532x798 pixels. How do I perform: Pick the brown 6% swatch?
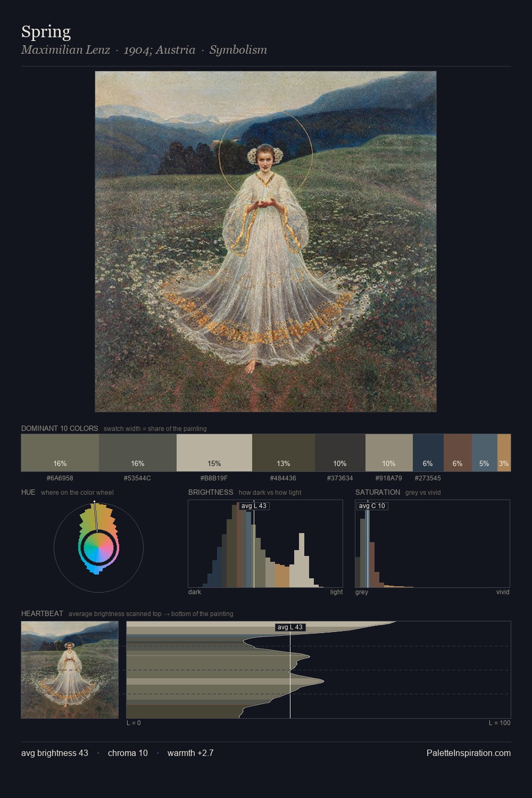458,453
